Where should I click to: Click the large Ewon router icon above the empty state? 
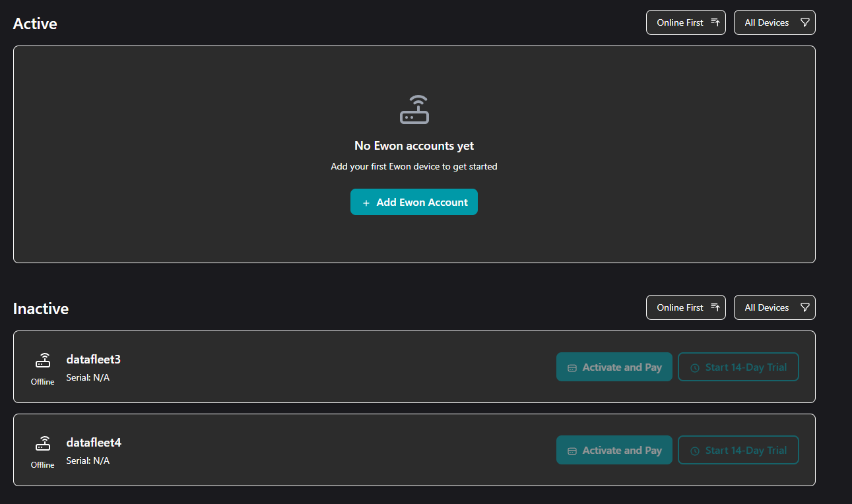[414, 110]
